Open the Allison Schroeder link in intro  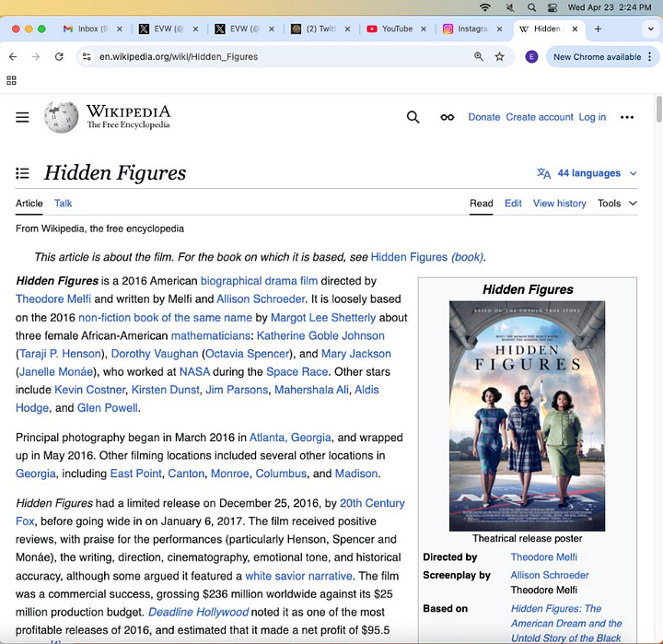point(261,299)
